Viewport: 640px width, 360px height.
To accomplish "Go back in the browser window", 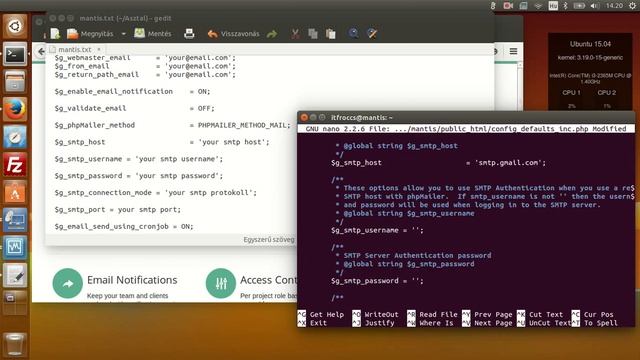I will click(x=41, y=51).
